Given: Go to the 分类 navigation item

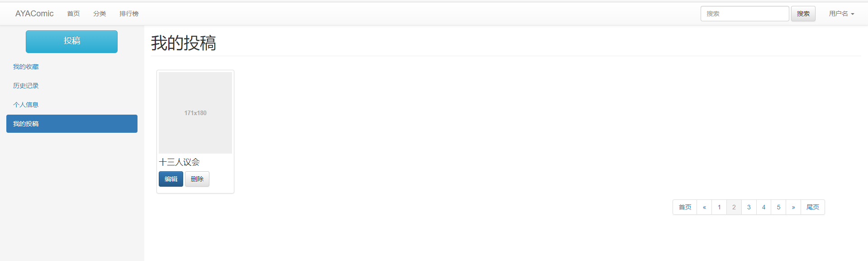Looking at the screenshot, I should tap(100, 14).
